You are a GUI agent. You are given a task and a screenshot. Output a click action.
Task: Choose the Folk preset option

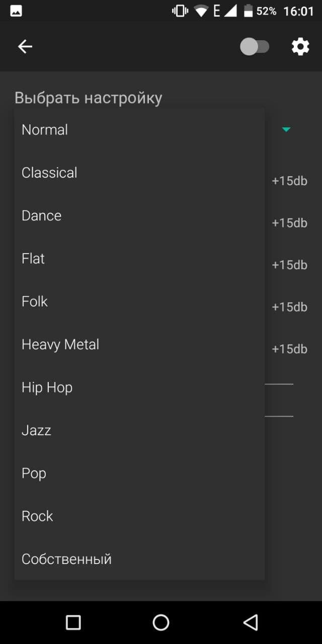point(139,301)
